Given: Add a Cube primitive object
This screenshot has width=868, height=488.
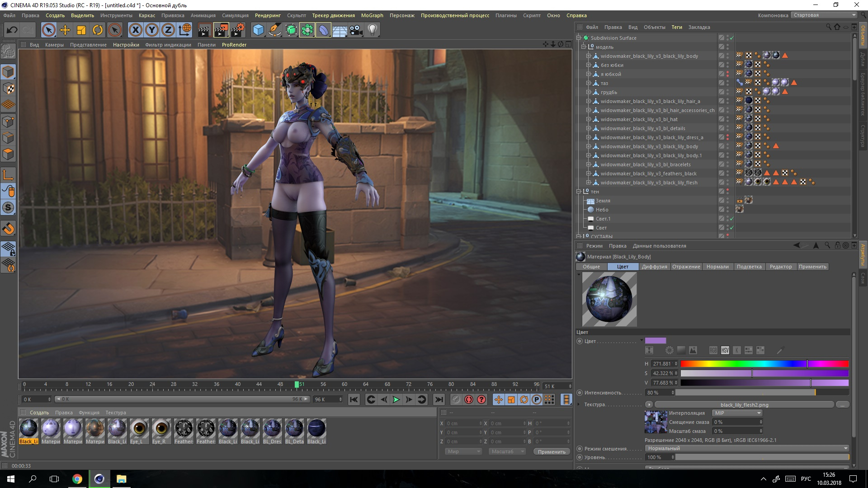Looking at the screenshot, I should [258, 30].
